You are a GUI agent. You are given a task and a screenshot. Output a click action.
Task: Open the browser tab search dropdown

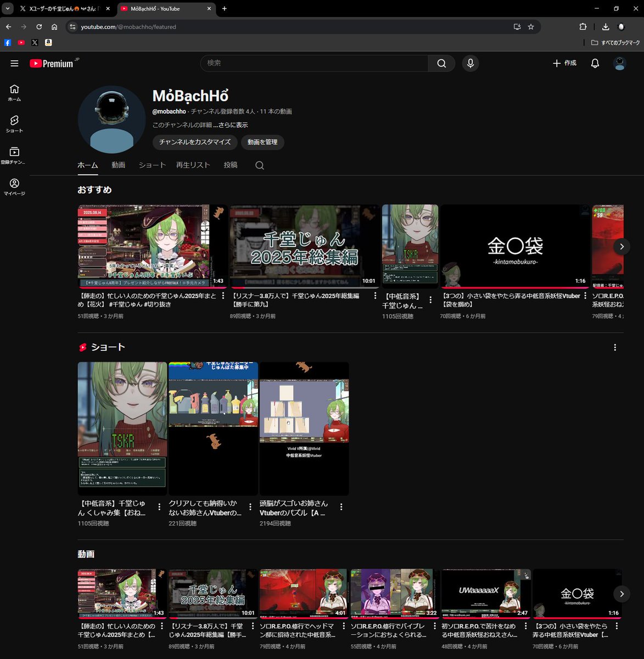tap(8, 9)
